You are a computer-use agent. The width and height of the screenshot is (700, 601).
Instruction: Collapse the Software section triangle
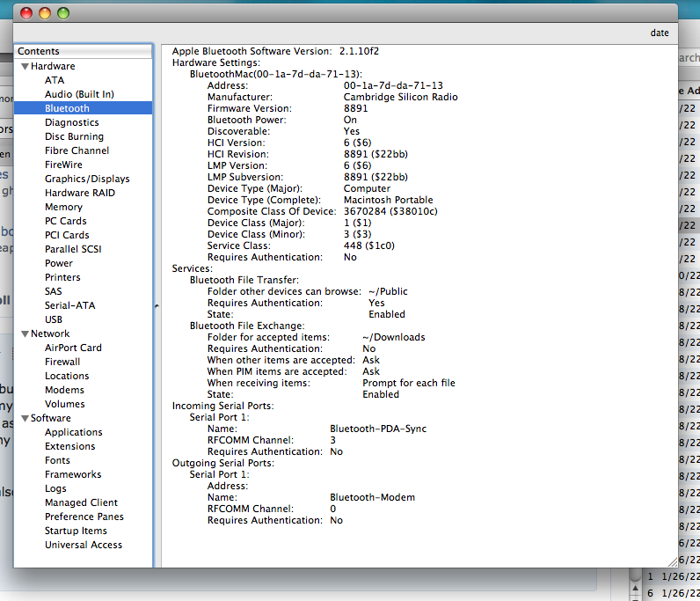coord(25,418)
